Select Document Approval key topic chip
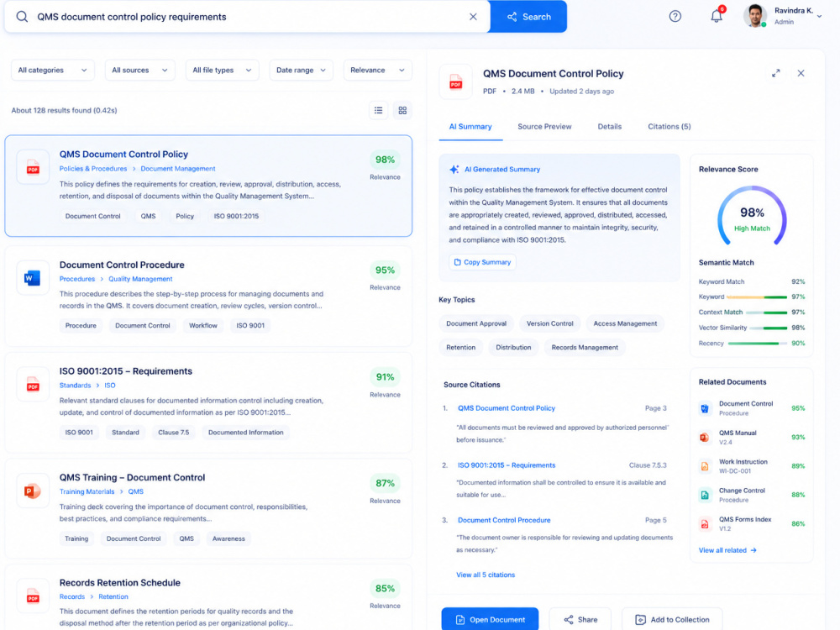The image size is (840, 630). coord(476,323)
